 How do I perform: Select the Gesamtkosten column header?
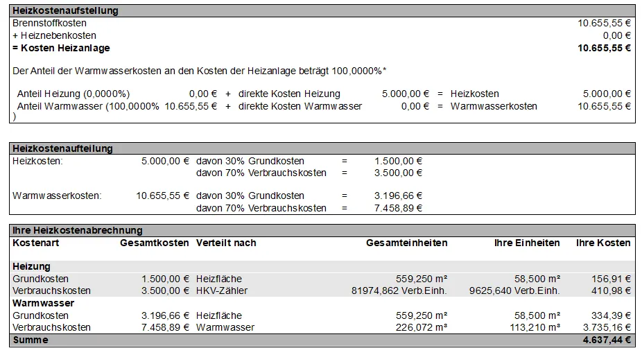(154, 243)
